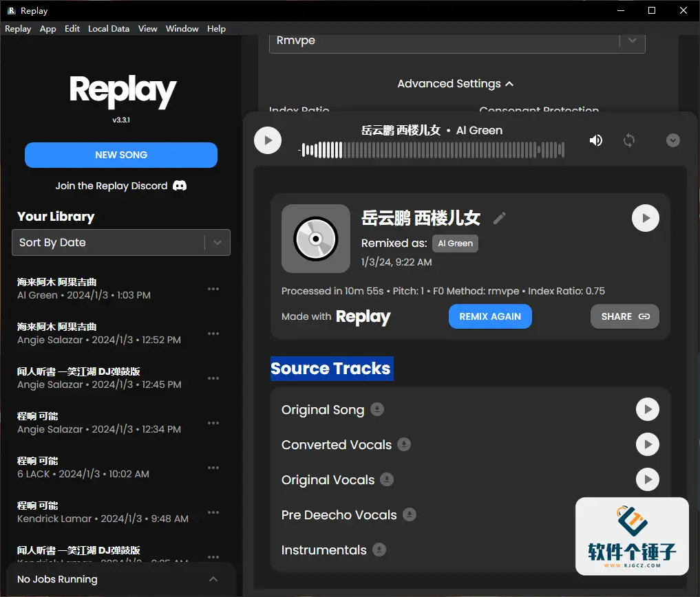This screenshot has width=700, height=597.
Task: Download the Pre Deecho Vocals track
Action: point(410,514)
